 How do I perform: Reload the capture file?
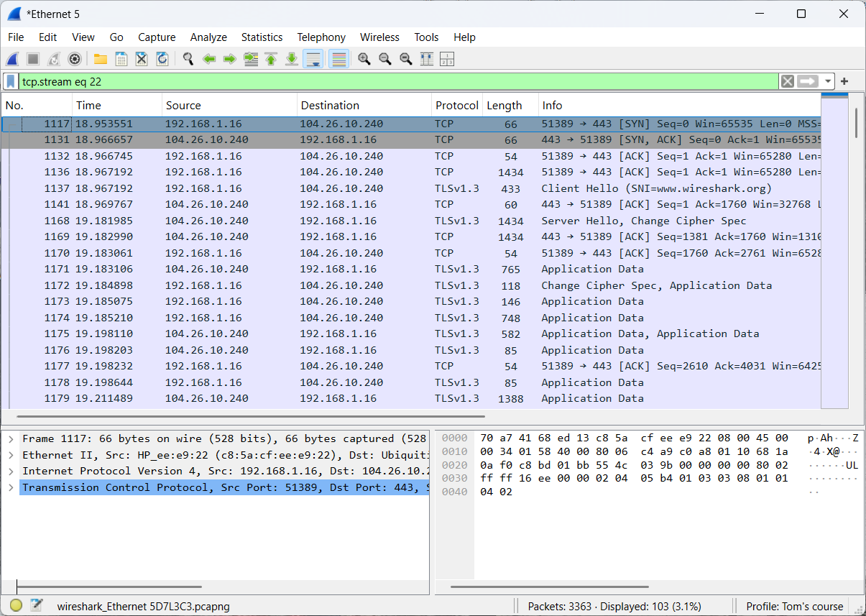(162, 59)
